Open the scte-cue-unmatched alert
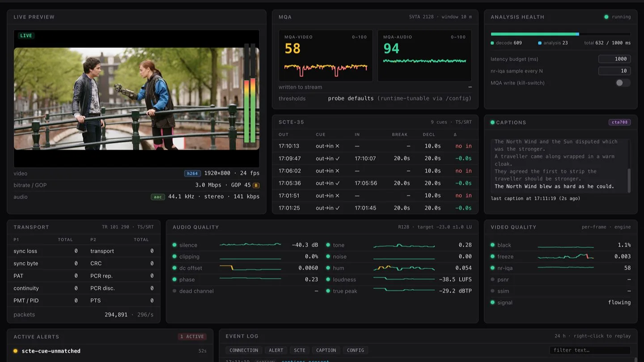 (x=110, y=351)
